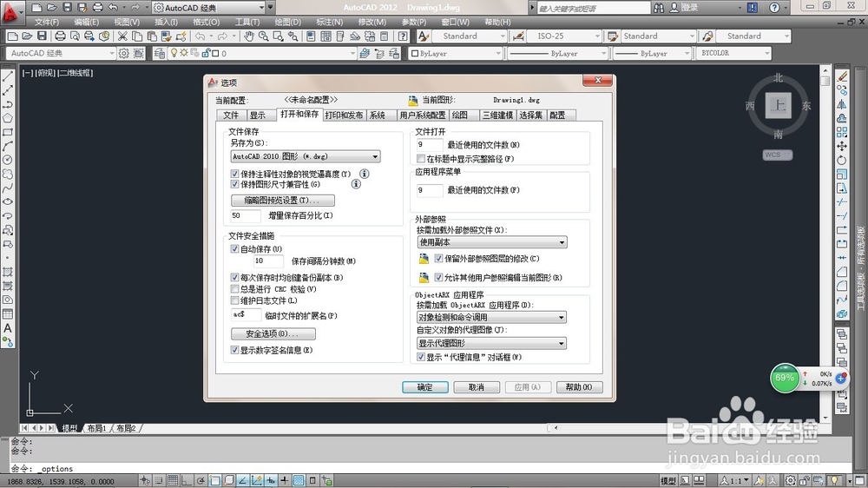868x488 pixels.
Task: Select the Multiline Text A tool
Action: [x=8, y=328]
